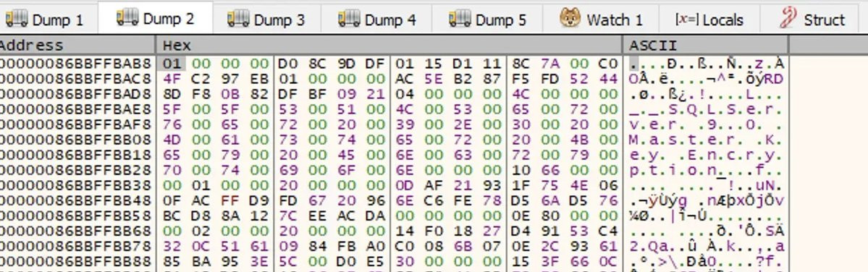Click the highlighted 01 byte in first row
The width and height of the screenshot is (868, 272).
point(172,64)
